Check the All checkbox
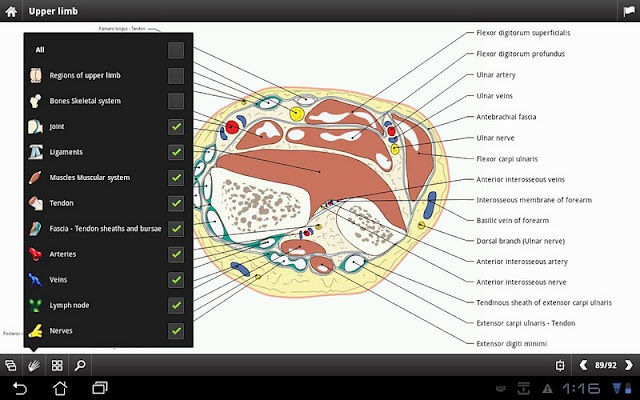Viewport: 640px width, 400px height. [176, 50]
